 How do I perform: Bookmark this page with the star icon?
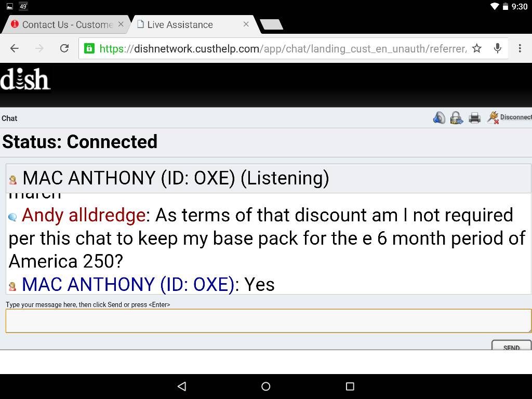point(477,48)
